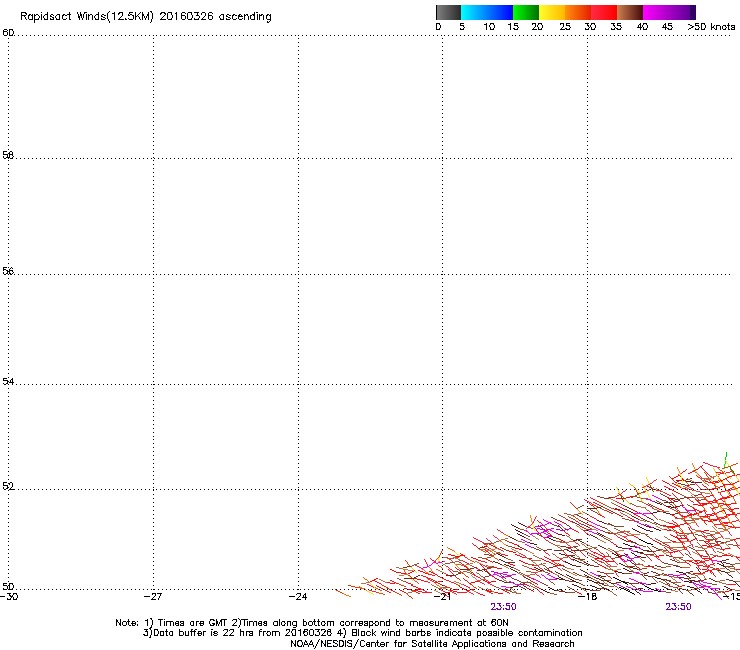Click the orange 25-30 knots color band
Viewport: 740px width, 650px height.
point(578,12)
